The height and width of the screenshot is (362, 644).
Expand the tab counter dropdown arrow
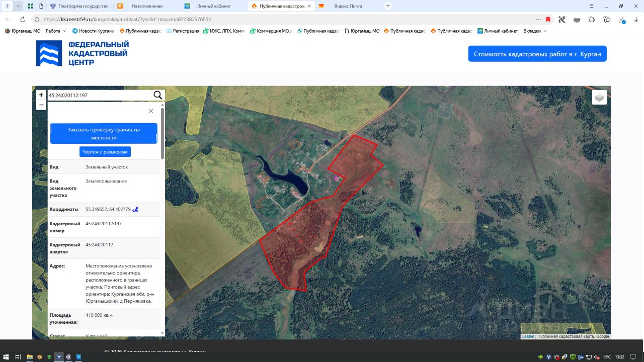19,6
